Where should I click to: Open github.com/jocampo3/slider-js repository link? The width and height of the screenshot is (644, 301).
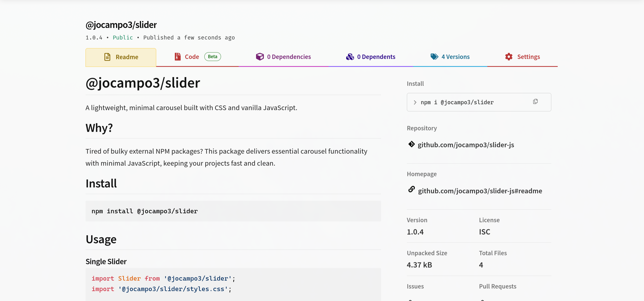tap(466, 145)
